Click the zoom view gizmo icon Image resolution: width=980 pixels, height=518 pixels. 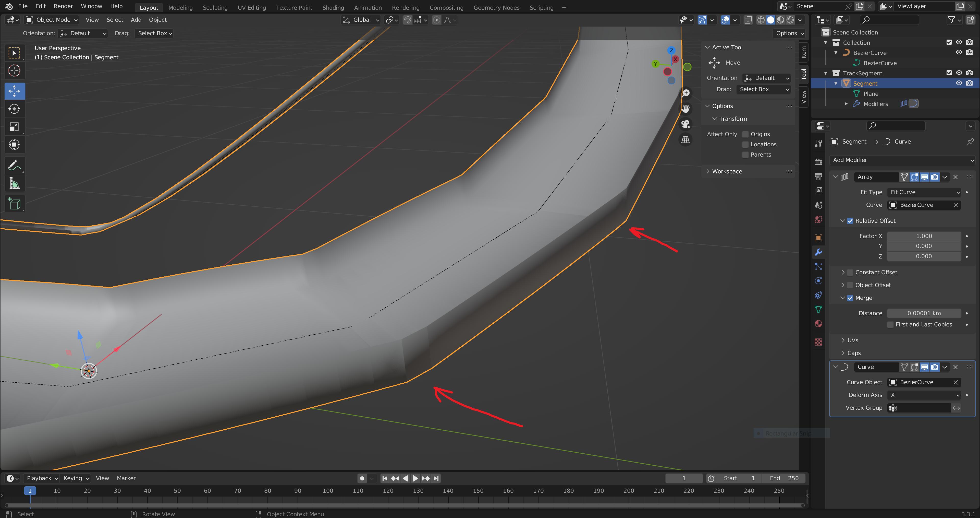coord(686,93)
